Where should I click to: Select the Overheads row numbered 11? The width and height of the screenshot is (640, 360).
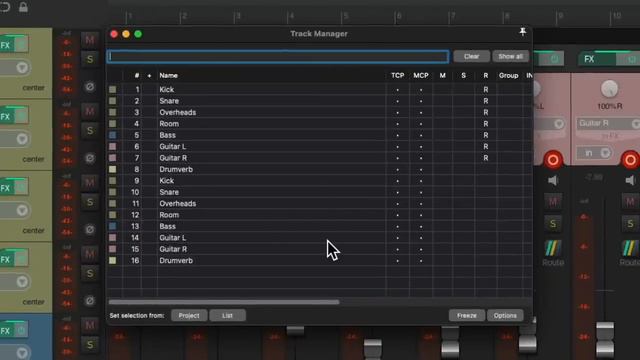319,204
